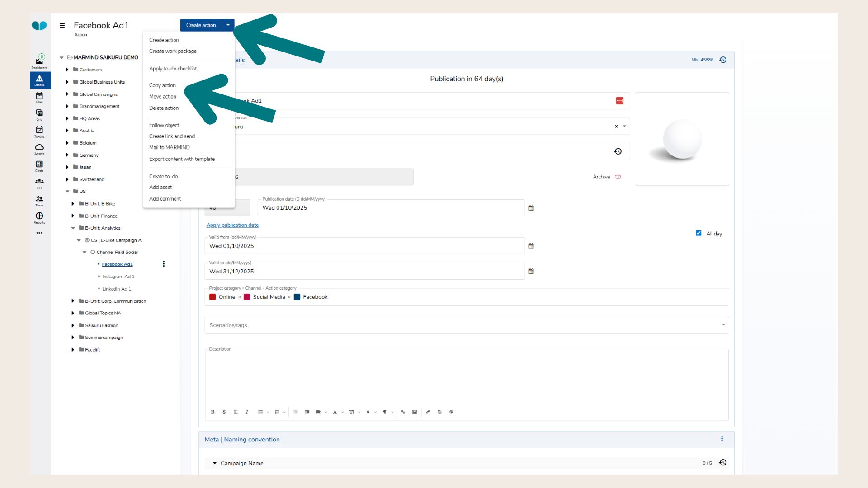Toggle bold formatting in Description editor
Screen dimensions: 868x488
(212, 412)
